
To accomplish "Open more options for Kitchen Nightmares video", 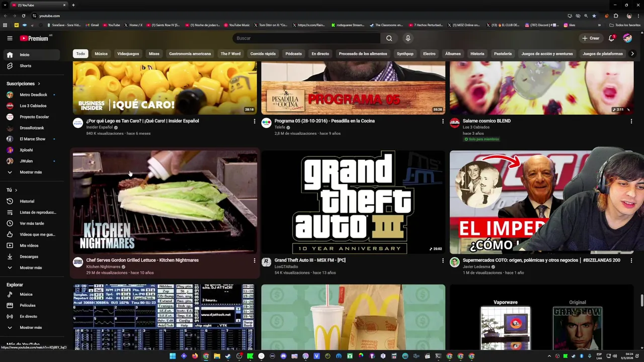I will 254,260.
